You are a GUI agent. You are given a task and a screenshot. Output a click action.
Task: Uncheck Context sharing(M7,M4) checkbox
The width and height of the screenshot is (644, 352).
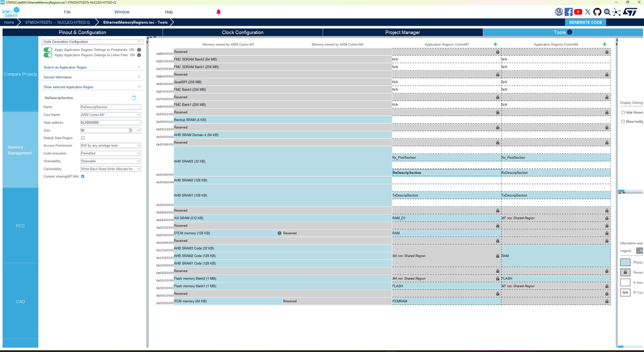pyautogui.click(x=83, y=177)
